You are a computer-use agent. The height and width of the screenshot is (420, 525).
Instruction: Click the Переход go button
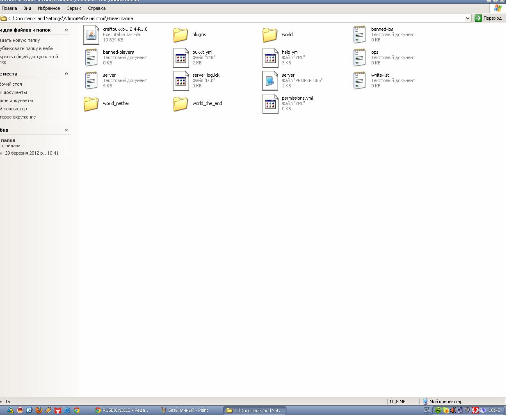488,18
